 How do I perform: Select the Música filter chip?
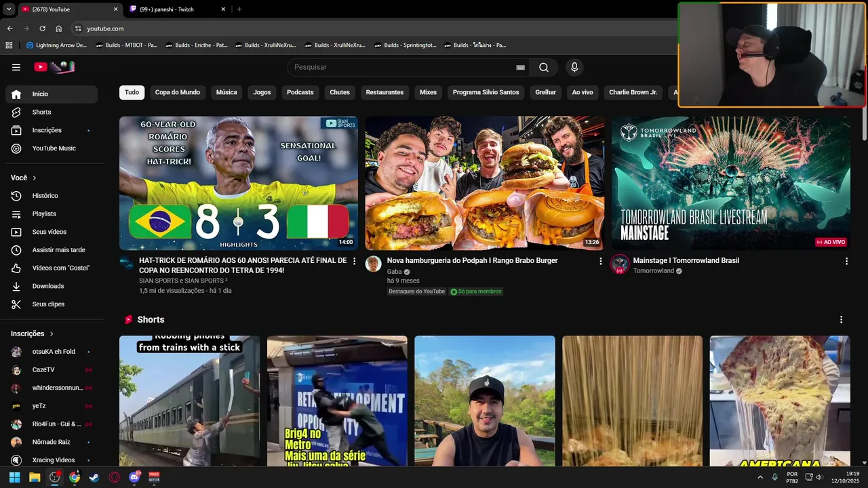[226, 92]
